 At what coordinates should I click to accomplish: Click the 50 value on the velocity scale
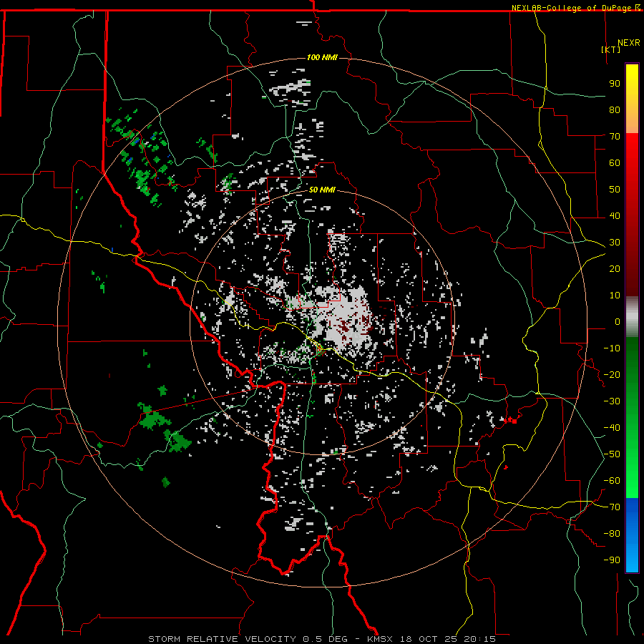[x=615, y=190]
